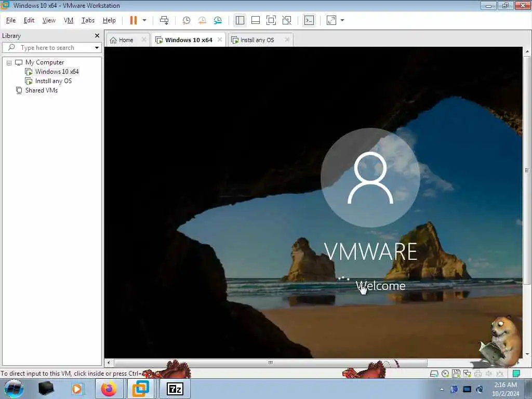Click the VMWARE username text
Viewport: 532px width, 399px height.
pos(370,251)
